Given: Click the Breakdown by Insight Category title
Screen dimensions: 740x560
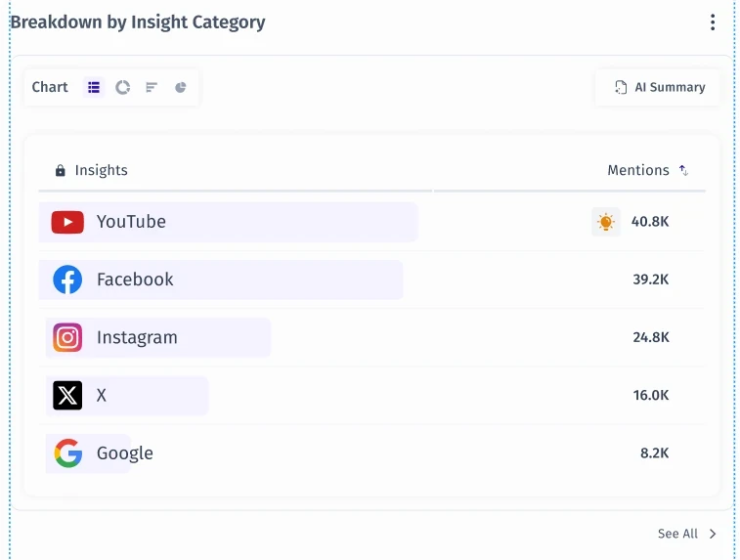Looking at the screenshot, I should pos(137,22).
